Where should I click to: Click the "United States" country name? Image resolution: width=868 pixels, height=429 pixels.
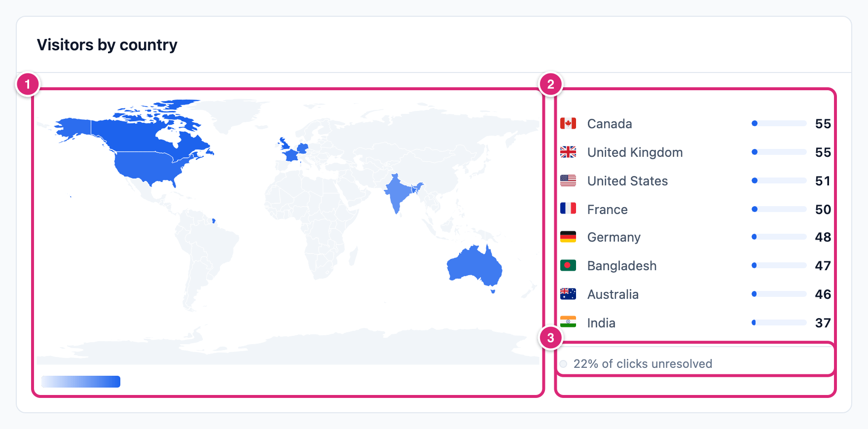point(627,181)
